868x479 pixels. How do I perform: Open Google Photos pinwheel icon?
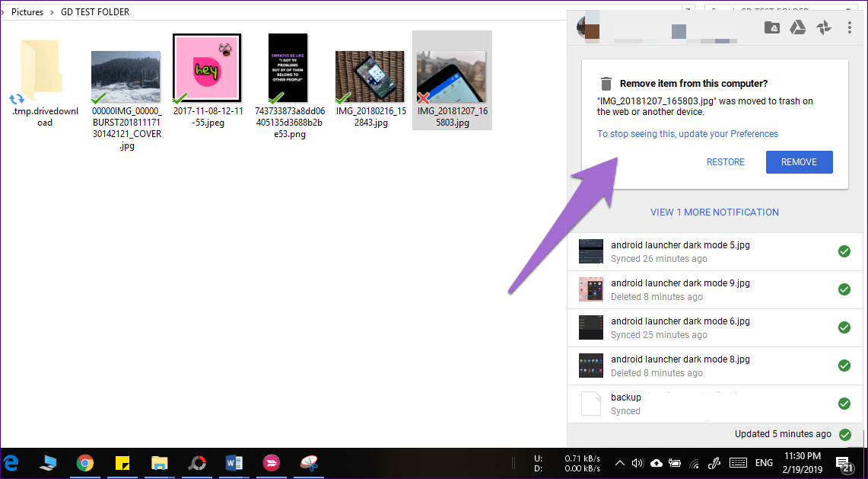click(x=823, y=28)
